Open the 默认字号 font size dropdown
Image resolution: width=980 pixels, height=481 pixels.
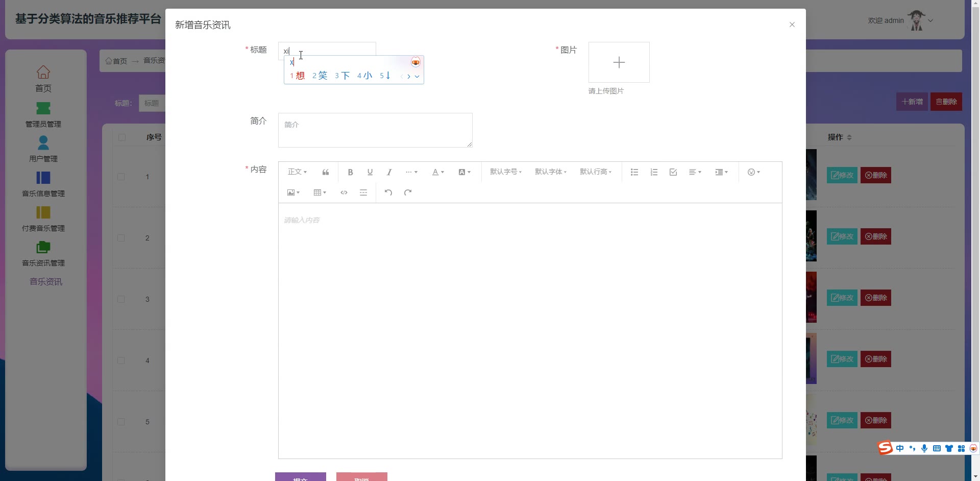tap(506, 172)
